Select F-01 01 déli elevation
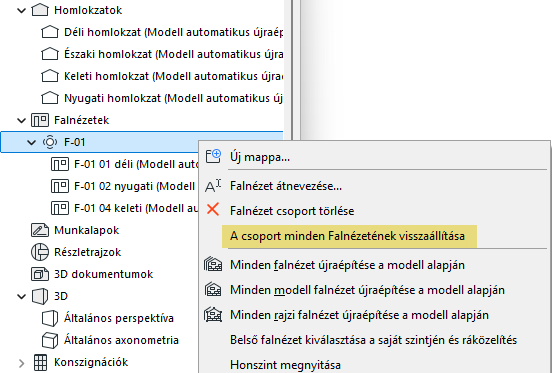This screenshot has height=373, width=552. point(136,164)
